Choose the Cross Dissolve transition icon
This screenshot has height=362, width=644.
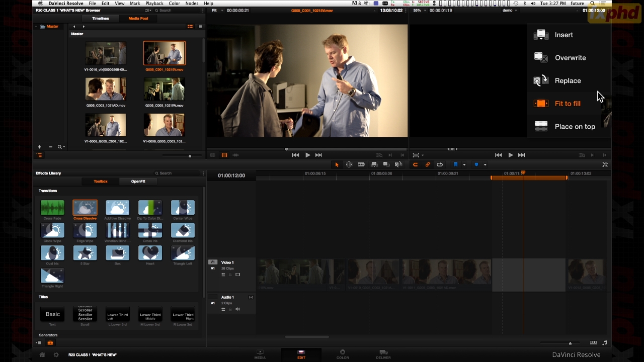tap(85, 208)
